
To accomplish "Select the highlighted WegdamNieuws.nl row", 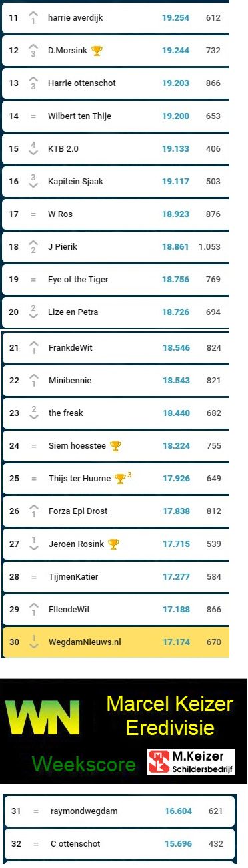I will click(116, 642).
